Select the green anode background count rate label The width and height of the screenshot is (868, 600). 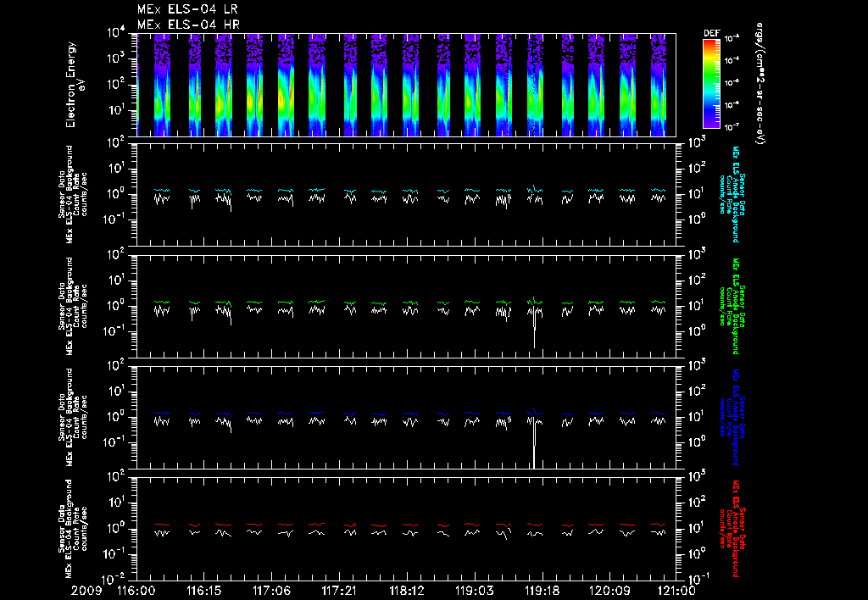pos(732,306)
